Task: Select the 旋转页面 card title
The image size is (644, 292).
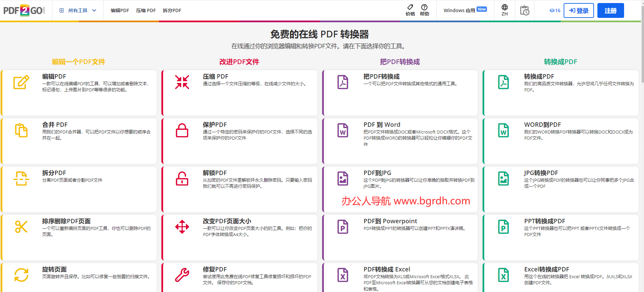Action: tap(54, 269)
